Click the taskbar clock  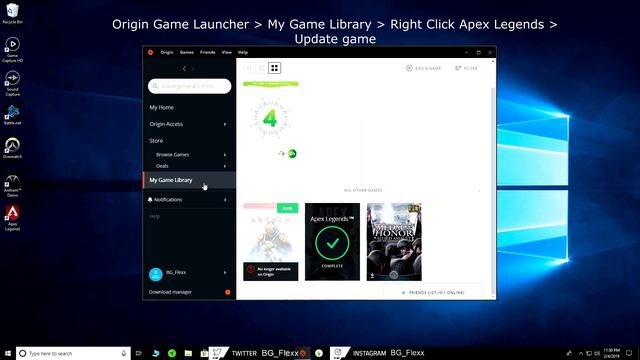(x=611, y=353)
